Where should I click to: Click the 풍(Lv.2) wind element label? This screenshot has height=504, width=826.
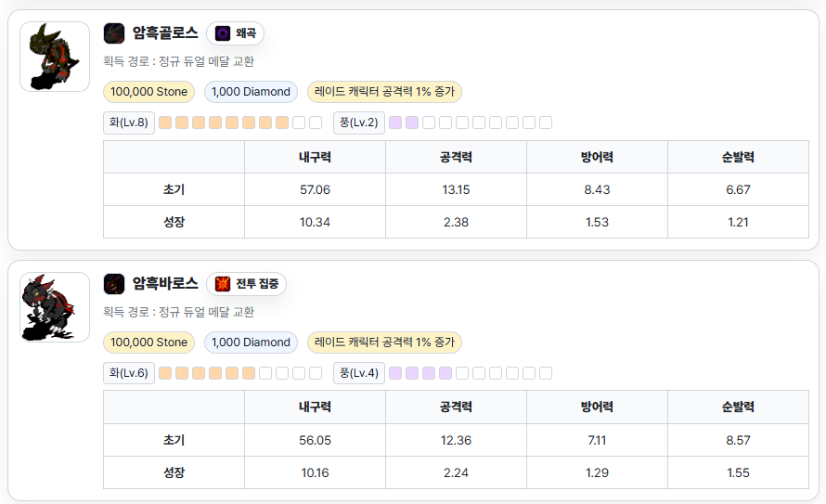tap(359, 123)
